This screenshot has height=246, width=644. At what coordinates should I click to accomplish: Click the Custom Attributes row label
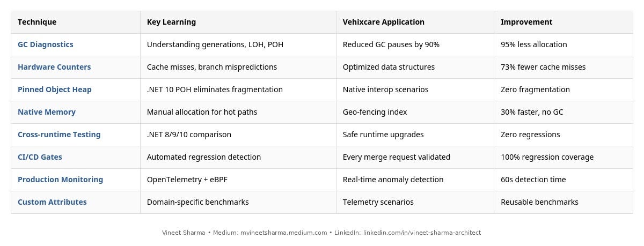[52, 202]
